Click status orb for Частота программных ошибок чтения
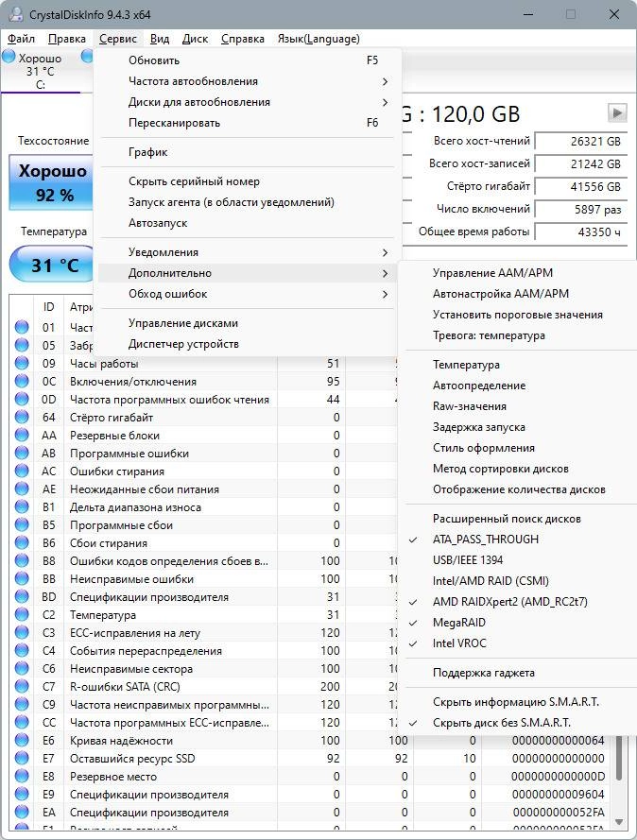The height and width of the screenshot is (840, 637). pyautogui.click(x=22, y=399)
